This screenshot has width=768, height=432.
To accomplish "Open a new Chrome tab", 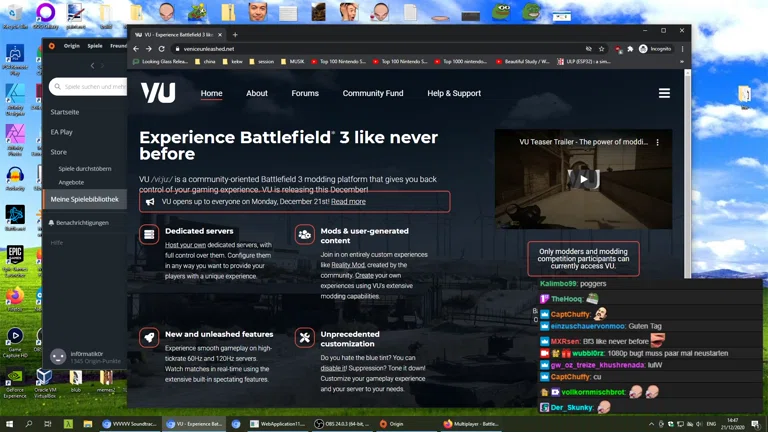I will pos(235,35).
